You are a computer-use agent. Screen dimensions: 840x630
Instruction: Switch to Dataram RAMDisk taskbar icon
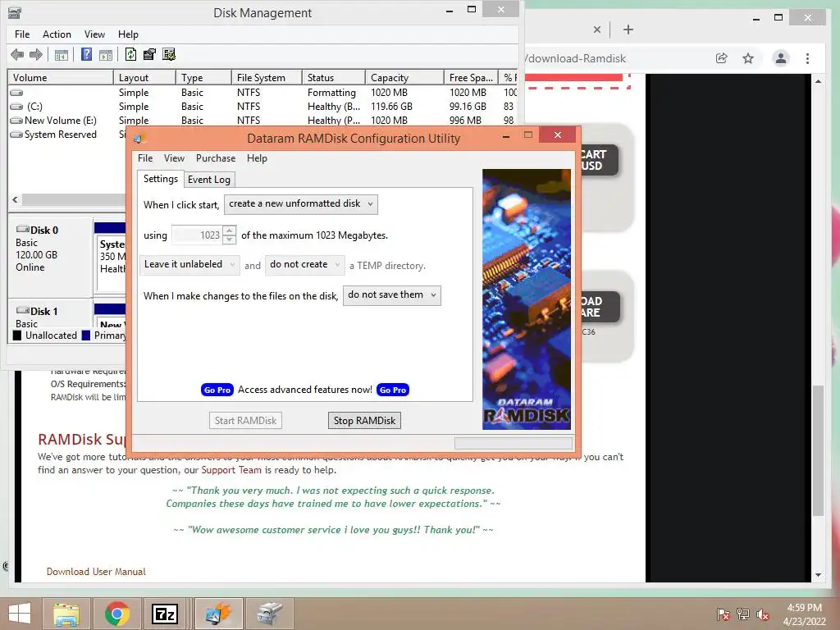[218, 614]
